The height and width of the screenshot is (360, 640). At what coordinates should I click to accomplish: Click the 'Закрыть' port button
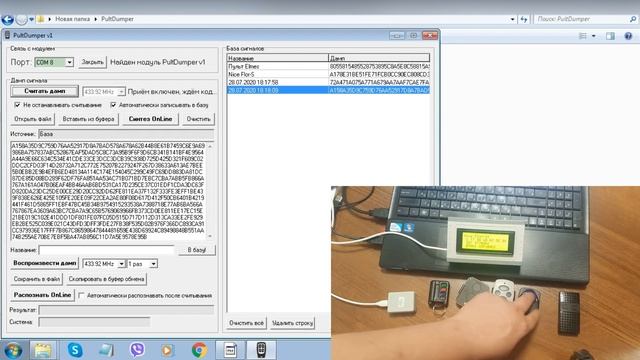92,62
